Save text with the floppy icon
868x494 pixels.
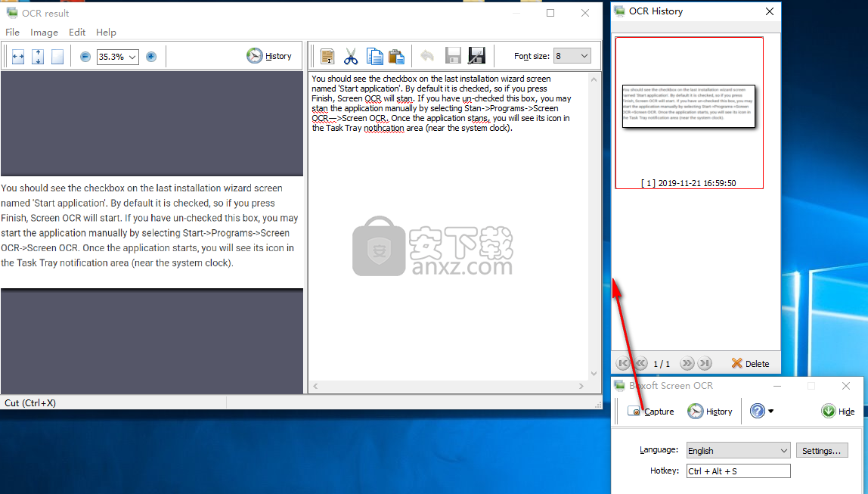pos(453,56)
